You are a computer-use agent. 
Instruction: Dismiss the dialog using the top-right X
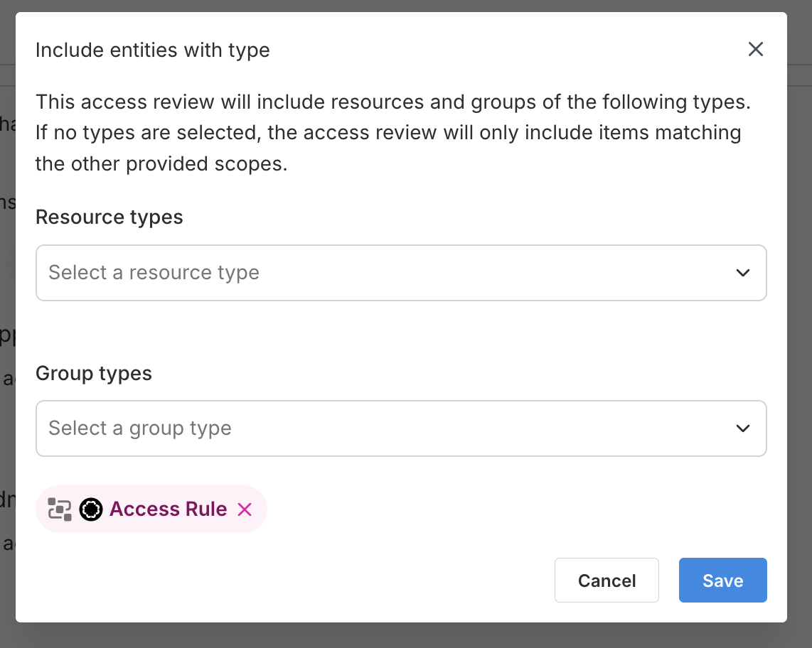755,49
